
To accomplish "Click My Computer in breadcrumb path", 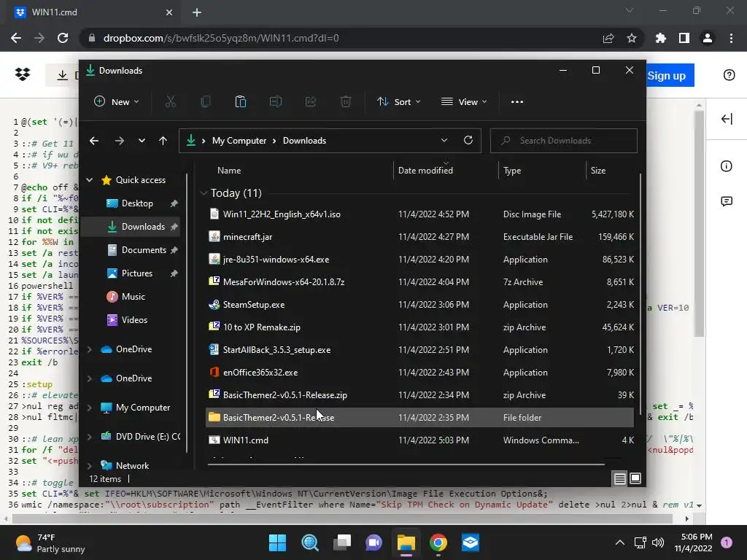I will point(239,141).
